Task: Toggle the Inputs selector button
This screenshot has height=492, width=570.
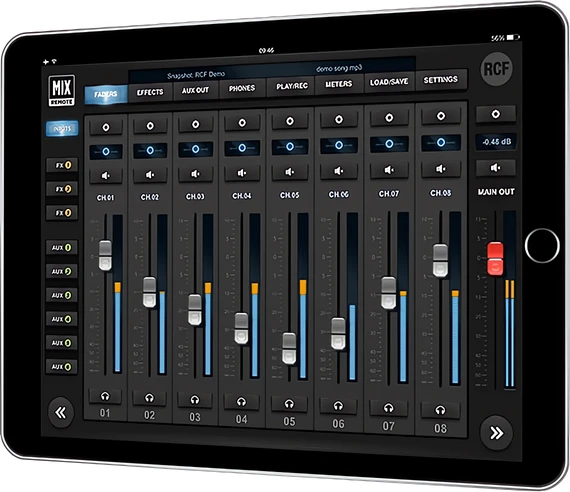Action: [62, 129]
